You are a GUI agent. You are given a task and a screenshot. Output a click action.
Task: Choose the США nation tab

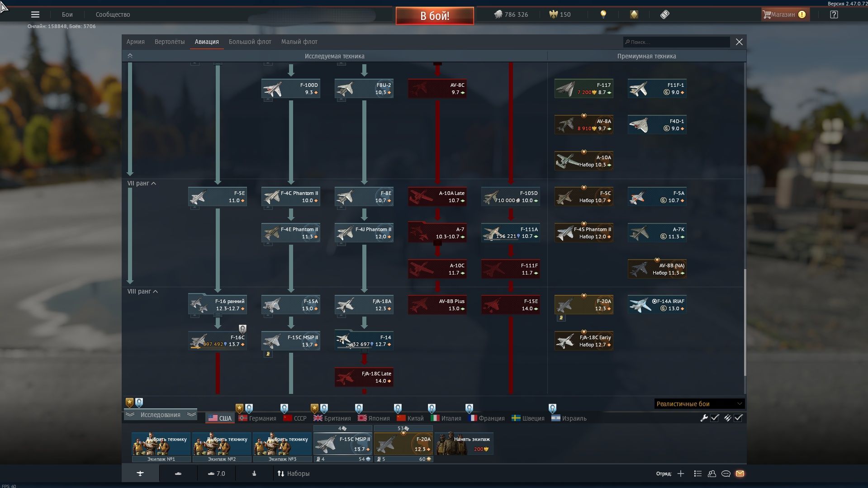click(220, 418)
